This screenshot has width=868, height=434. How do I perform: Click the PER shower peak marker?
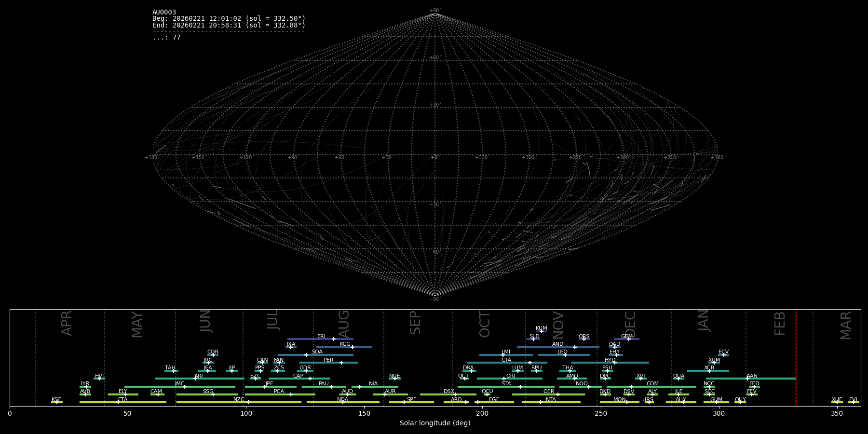[341, 363]
